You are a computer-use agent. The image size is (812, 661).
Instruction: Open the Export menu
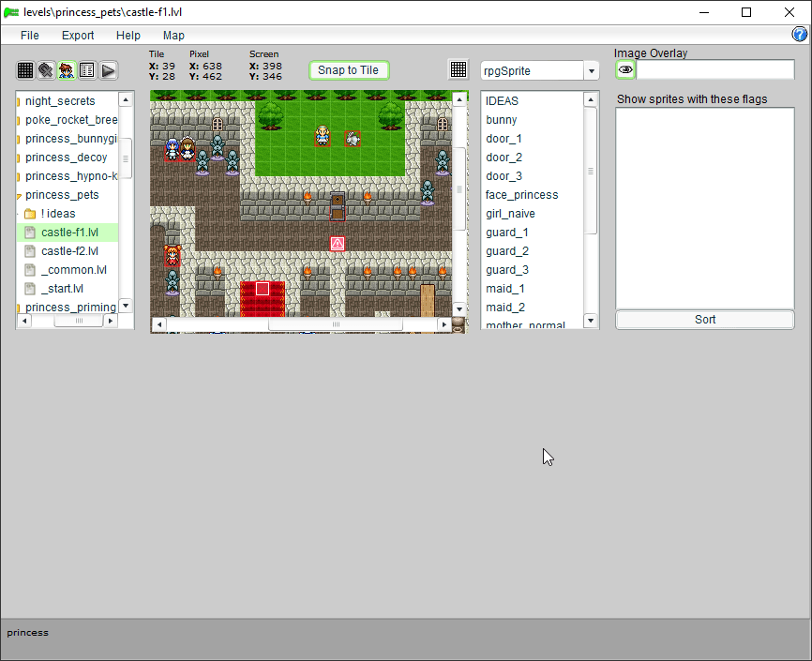(78, 35)
